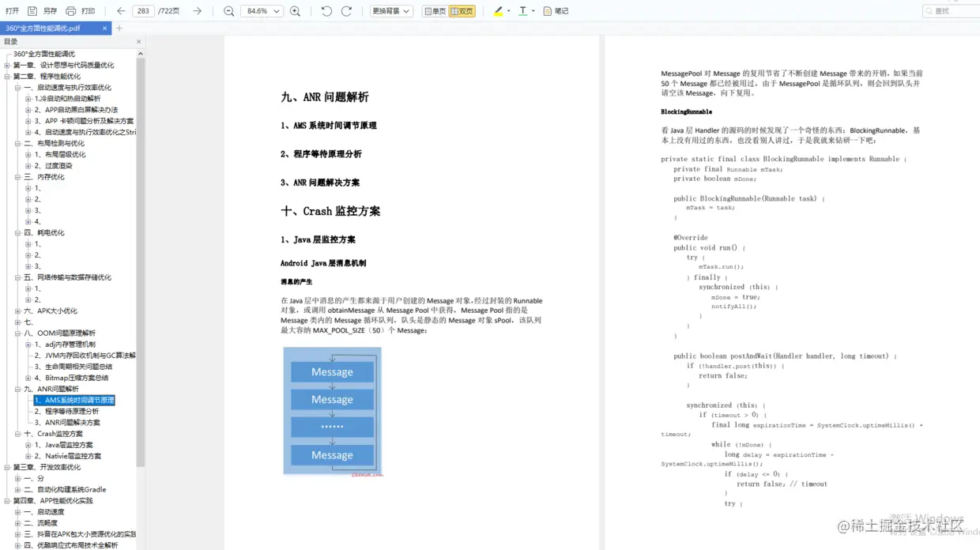Open 2、APP启动黑白屏解决办法 entry
This screenshot has width=980, height=550.
pyautogui.click(x=76, y=110)
